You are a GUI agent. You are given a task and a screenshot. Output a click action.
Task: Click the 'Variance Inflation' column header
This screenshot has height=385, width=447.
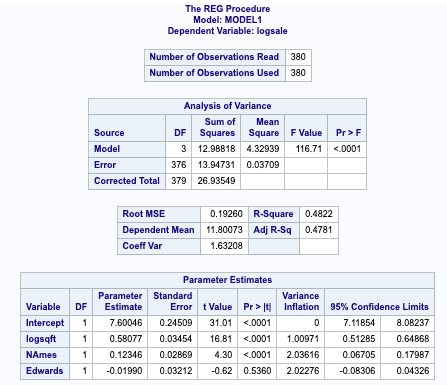point(301,301)
